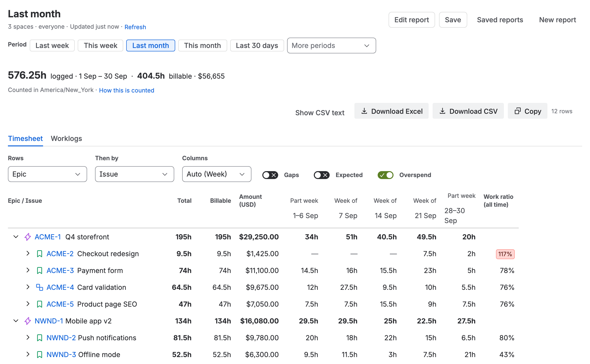Viewport: 590px width, 364px height.
Task: Click the NWND-2 story bookmark icon
Action: (x=40, y=338)
